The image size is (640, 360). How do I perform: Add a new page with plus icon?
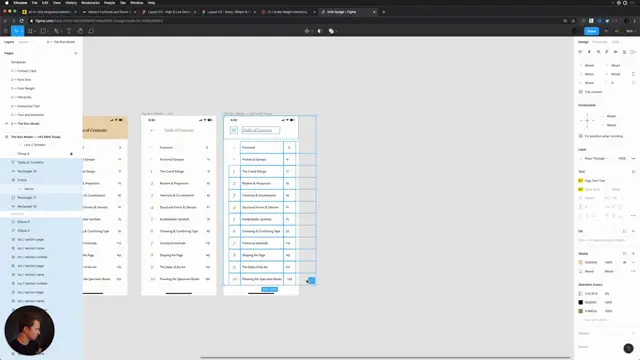76,53
